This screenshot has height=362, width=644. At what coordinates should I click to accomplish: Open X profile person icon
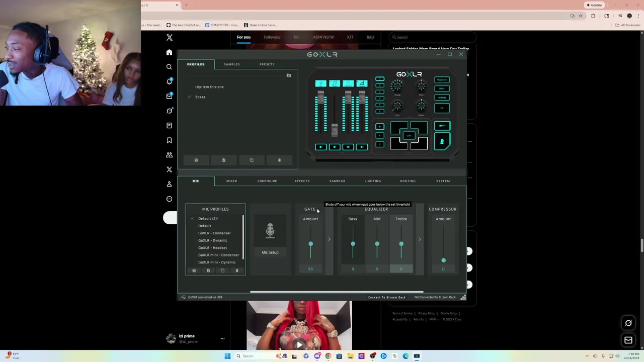click(x=169, y=184)
